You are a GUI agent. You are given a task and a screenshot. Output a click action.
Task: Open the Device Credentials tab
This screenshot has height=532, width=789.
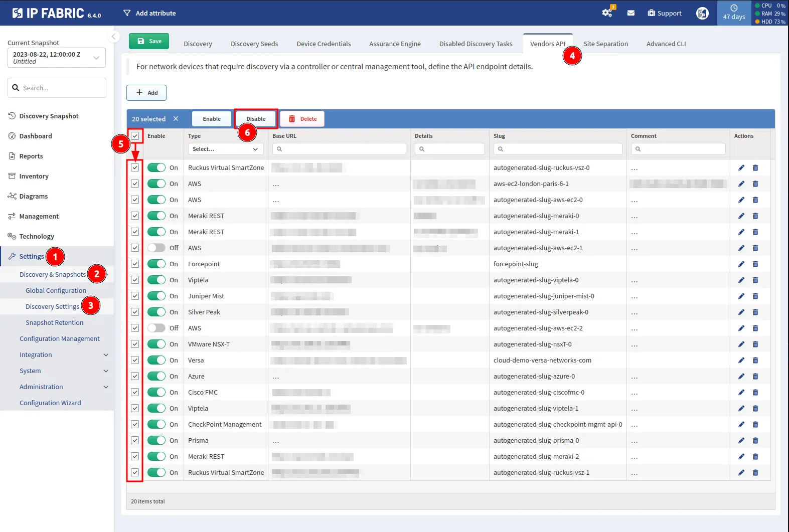pyautogui.click(x=324, y=44)
